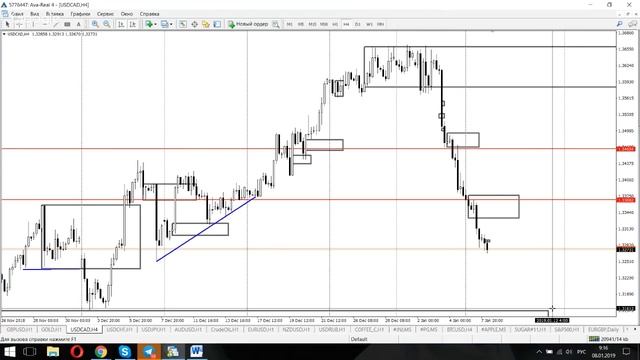The width and height of the screenshot is (640, 360).
Task: Open Word from the taskbar
Action: tap(196, 351)
